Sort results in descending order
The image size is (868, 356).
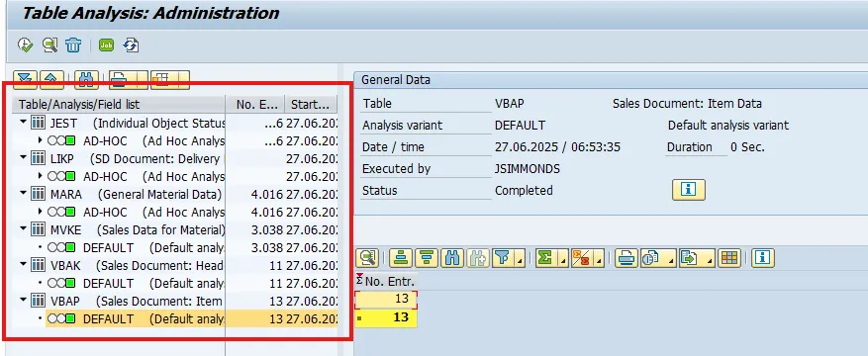(428, 257)
